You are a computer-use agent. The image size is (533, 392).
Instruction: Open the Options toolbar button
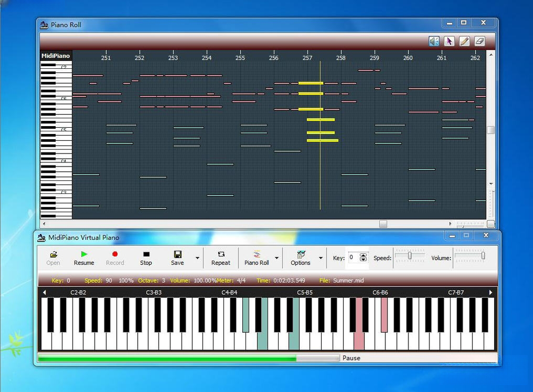[301, 258]
